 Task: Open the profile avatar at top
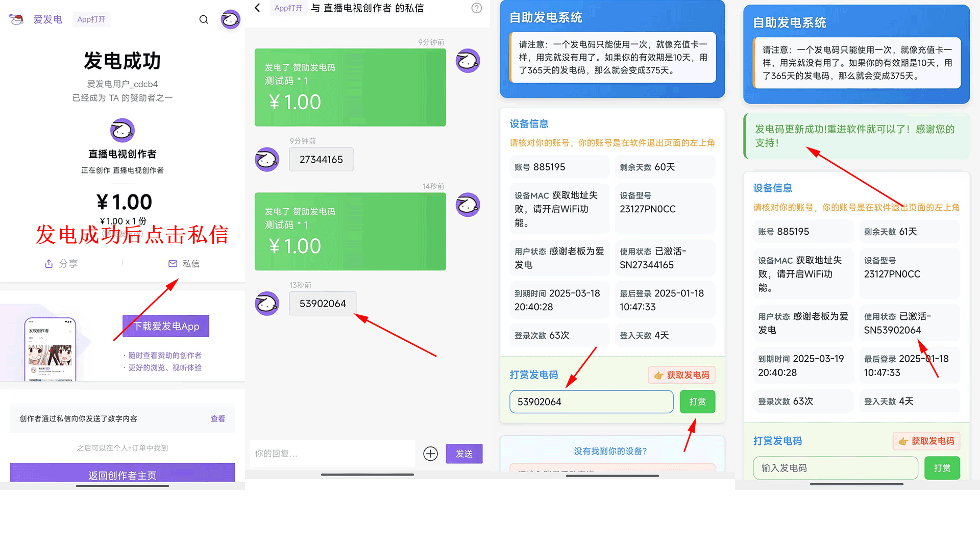tap(230, 19)
